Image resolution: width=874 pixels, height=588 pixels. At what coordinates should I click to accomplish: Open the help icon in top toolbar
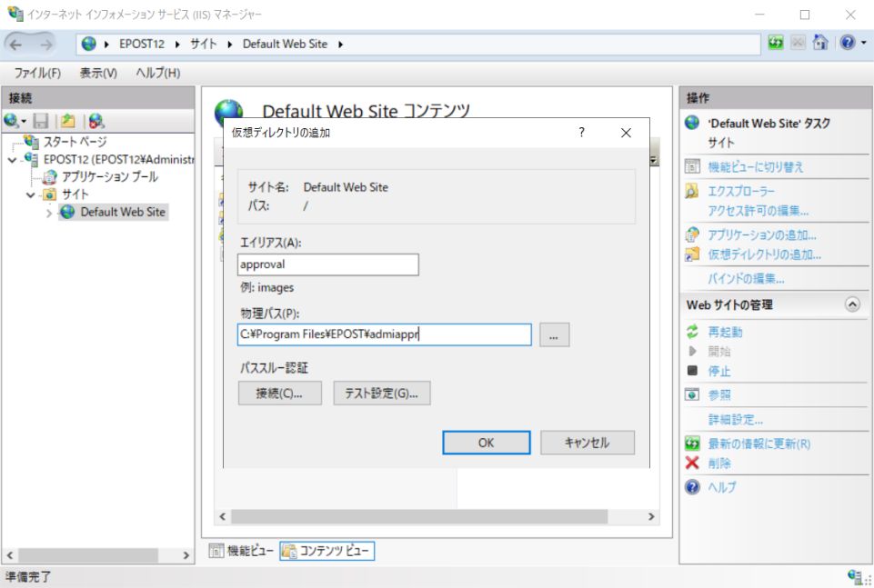tap(848, 43)
